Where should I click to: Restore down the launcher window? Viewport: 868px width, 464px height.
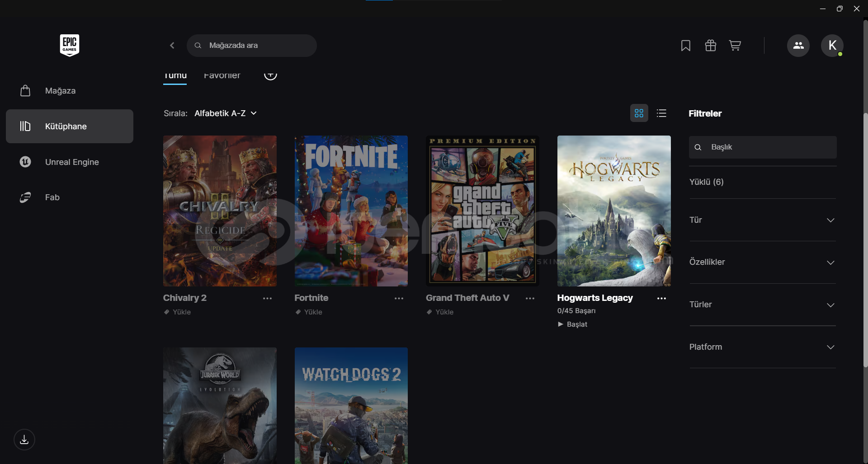[840, 9]
